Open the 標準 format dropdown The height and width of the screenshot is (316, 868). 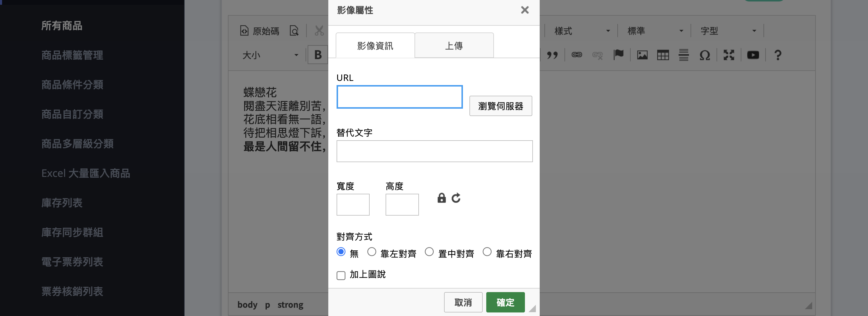pyautogui.click(x=655, y=31)
